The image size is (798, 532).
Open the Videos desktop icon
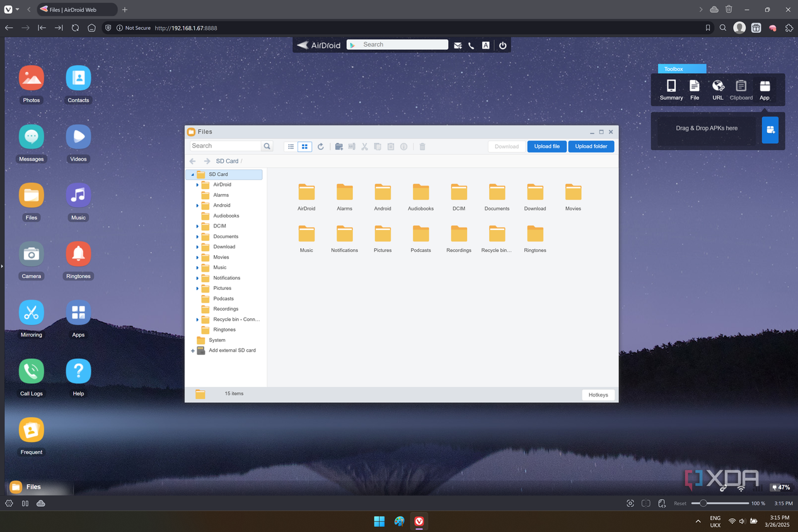[x=78, y=137]
